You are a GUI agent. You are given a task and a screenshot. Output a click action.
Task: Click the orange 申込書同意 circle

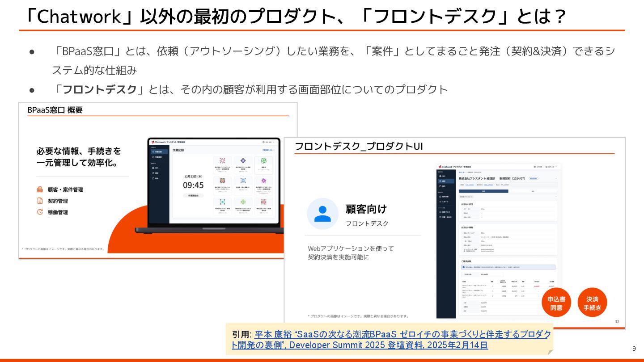pos(556,303)
